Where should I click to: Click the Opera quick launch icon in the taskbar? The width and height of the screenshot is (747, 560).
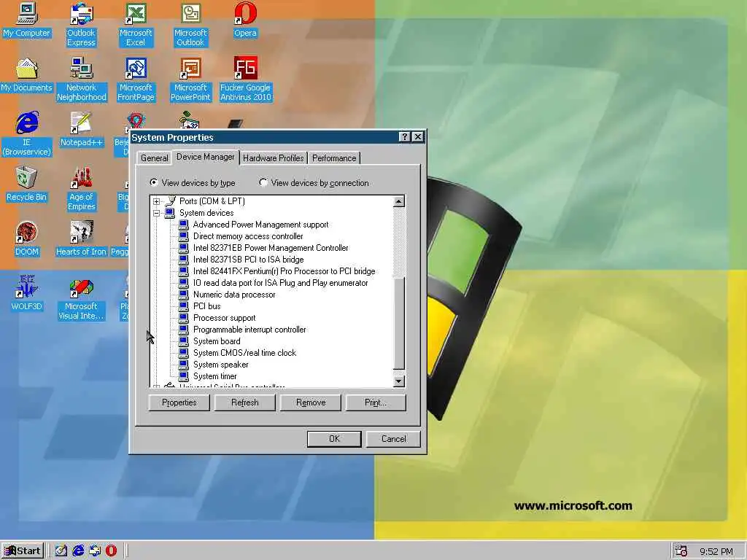(x=111, y=551)
